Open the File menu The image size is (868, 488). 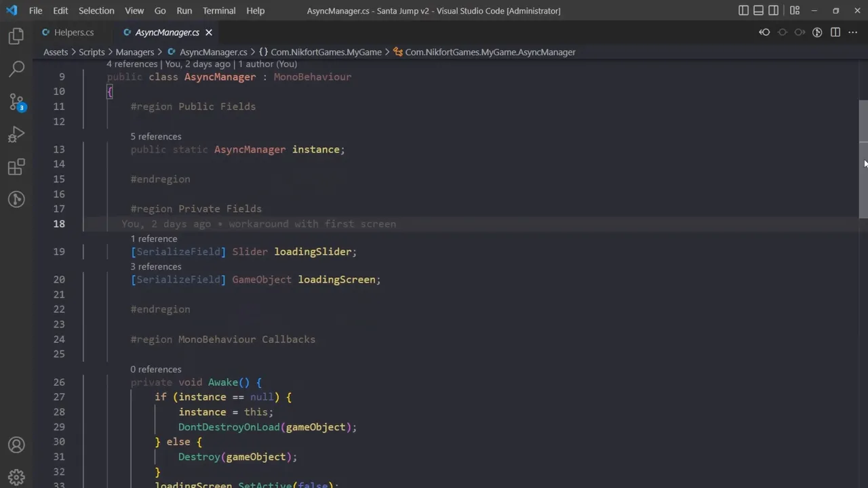click(35, 11)
